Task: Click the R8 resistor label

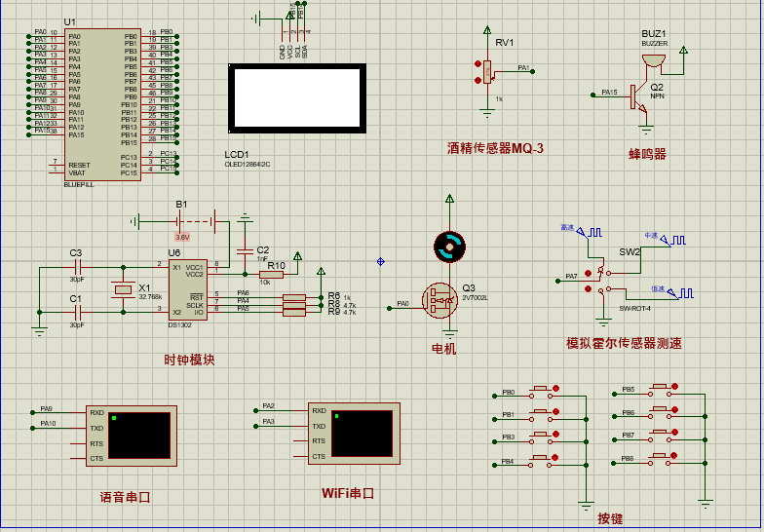Action: coord(333,304)
